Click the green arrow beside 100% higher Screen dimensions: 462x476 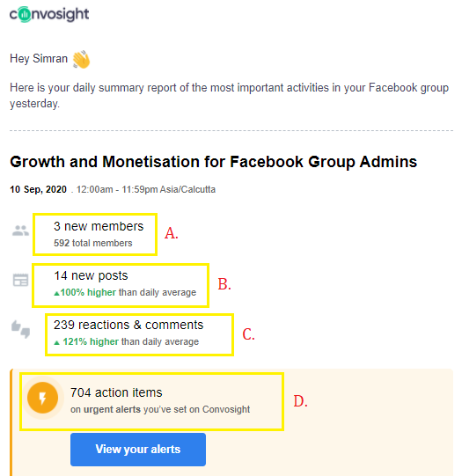pyautogui.click(x=56, y=293)
